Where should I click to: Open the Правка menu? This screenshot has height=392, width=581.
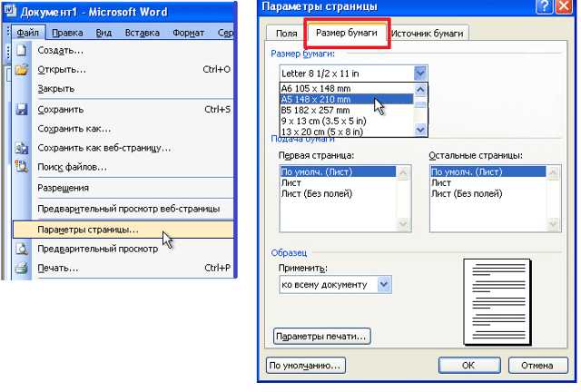coord(67,33)
